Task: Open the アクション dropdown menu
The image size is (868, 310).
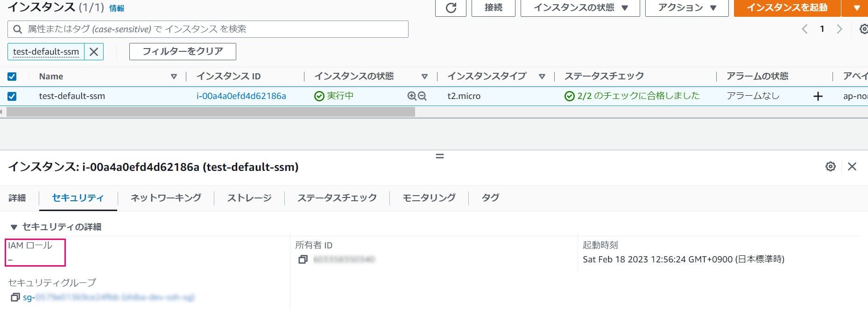Action: [686, 8]
